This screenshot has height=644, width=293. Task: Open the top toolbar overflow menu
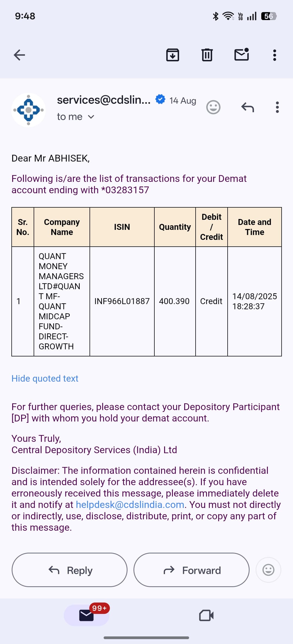(x=275, y=55)
